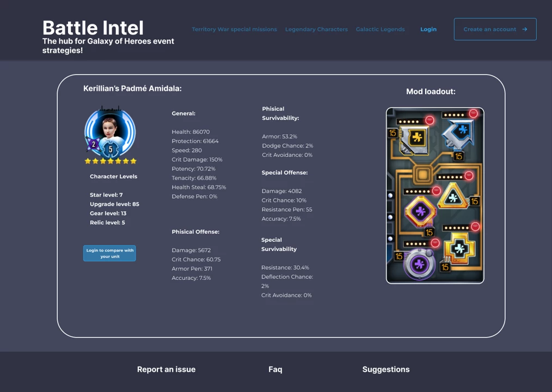Open the Territory War special missions menu
Image resolution: width=552 pixels, height=392 pixels.
(234, 29)
